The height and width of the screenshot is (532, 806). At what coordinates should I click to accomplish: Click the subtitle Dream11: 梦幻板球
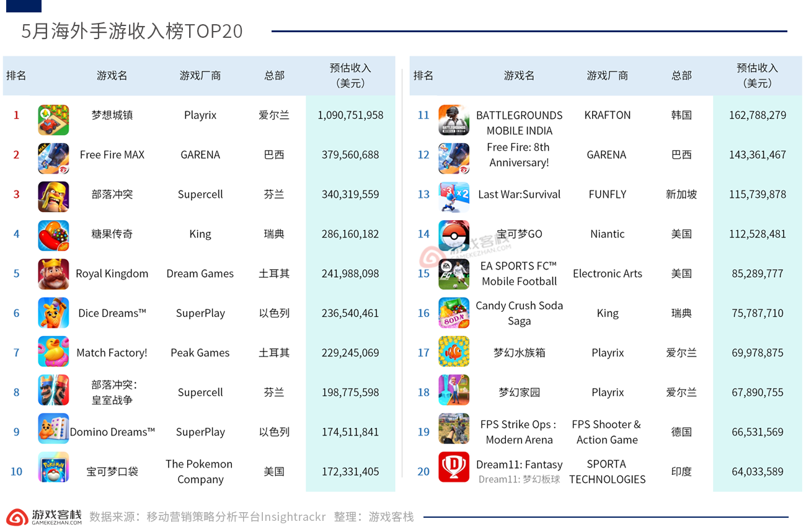520,479
